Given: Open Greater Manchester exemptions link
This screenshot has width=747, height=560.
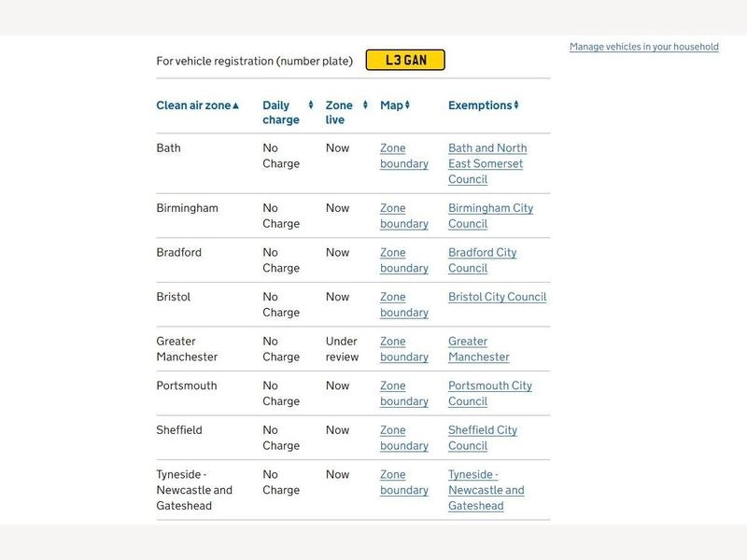Looking at the screenshot, I should pyautogui.click(x=479, y=349).
